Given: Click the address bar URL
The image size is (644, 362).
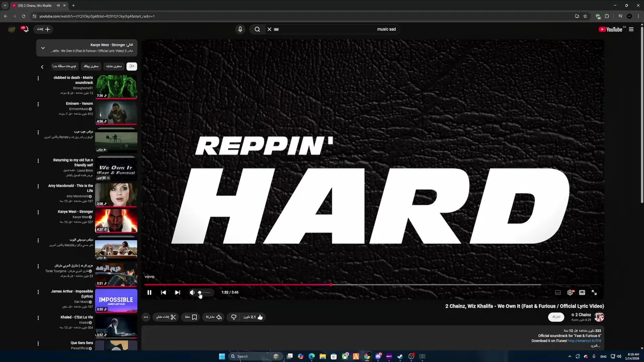Looking at the screenshot, I should tap(97, 16).
